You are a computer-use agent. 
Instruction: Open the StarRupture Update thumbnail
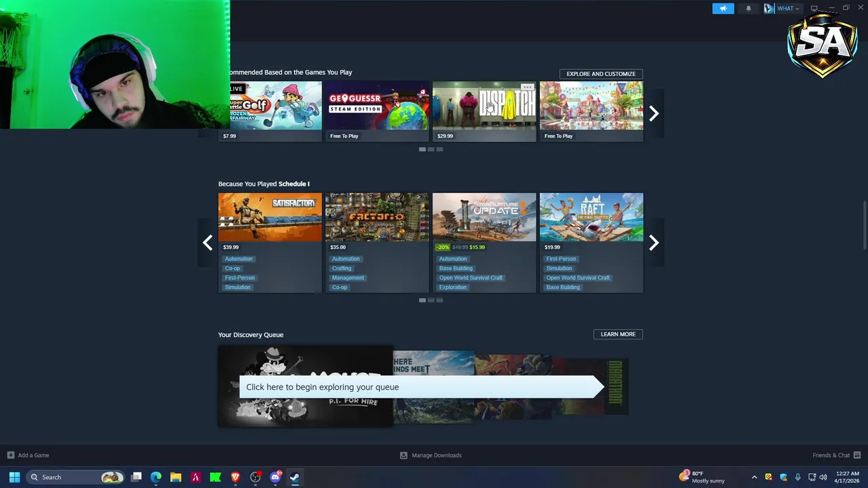(484, 217)
